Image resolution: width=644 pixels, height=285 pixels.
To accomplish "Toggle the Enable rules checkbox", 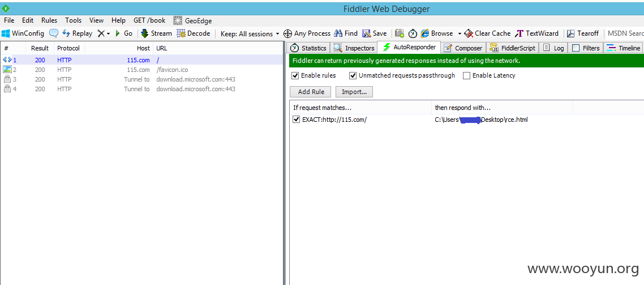I will click(x=295, y=76).
